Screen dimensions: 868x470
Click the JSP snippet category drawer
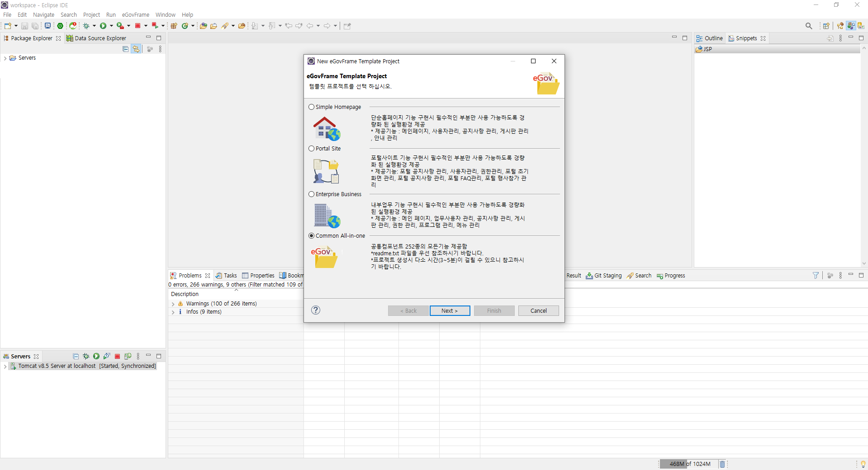click(777, 49)
